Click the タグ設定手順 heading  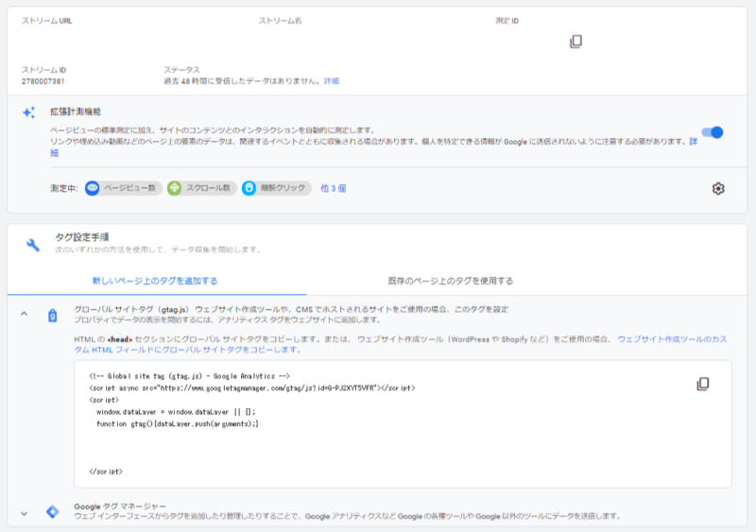tap(82, 237)
